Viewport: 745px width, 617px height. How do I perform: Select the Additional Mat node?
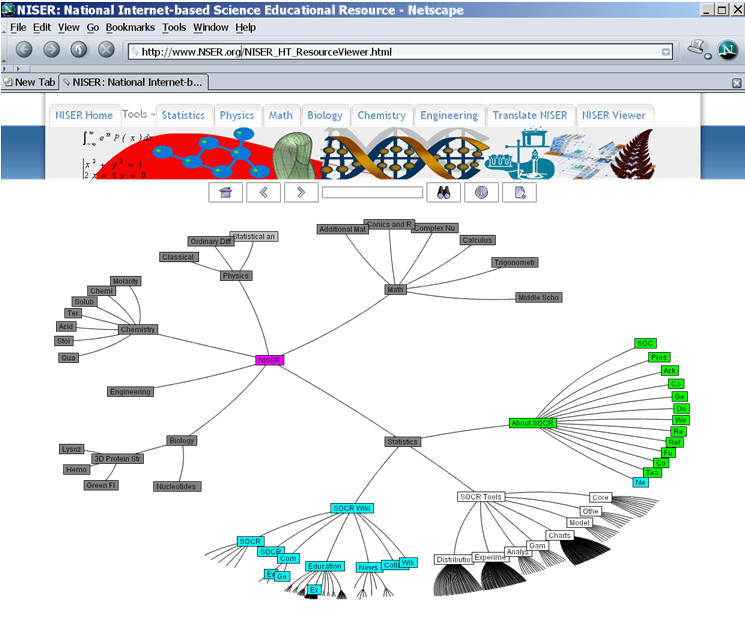click(342, 229)
